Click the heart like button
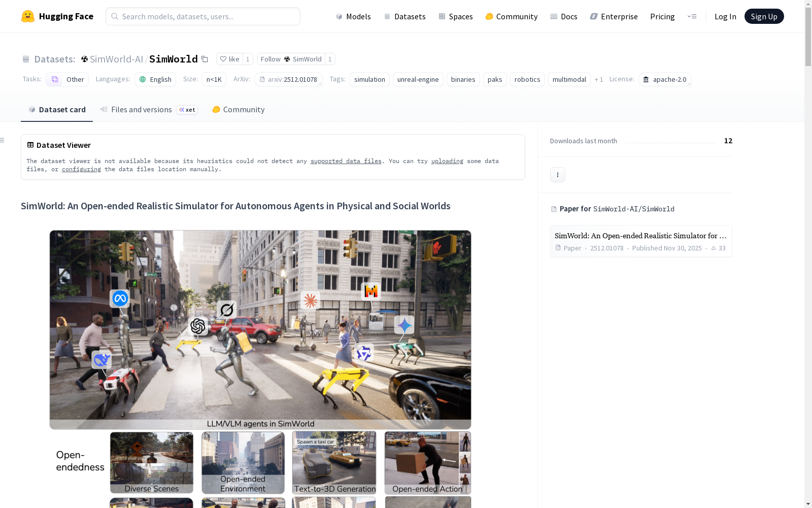Screen dimensions: 812x508 coord(229,59)
